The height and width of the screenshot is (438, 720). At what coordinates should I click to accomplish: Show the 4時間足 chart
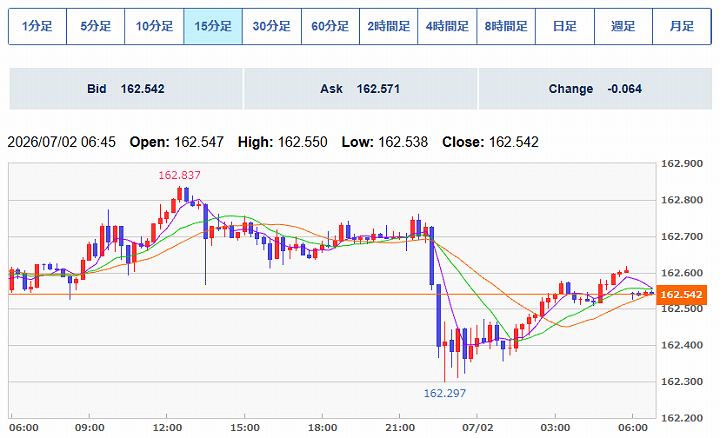(447, 26)
